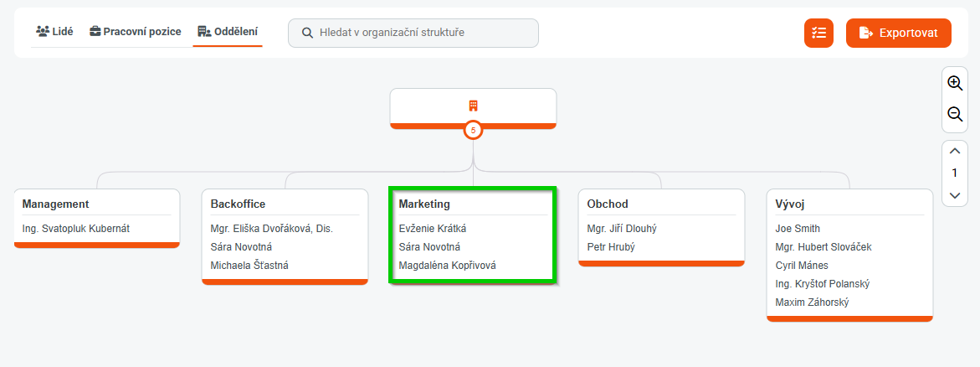Click the zoom in magnifier icon
The width and height of the screenshot is (980, 367).
pos(955,83)
